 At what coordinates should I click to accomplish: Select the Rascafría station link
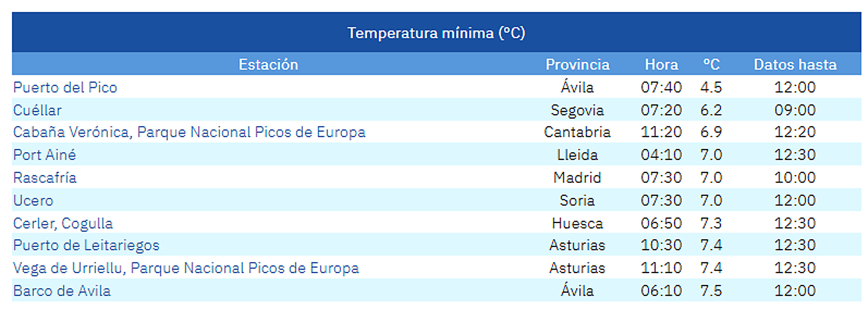pos(45,177)
